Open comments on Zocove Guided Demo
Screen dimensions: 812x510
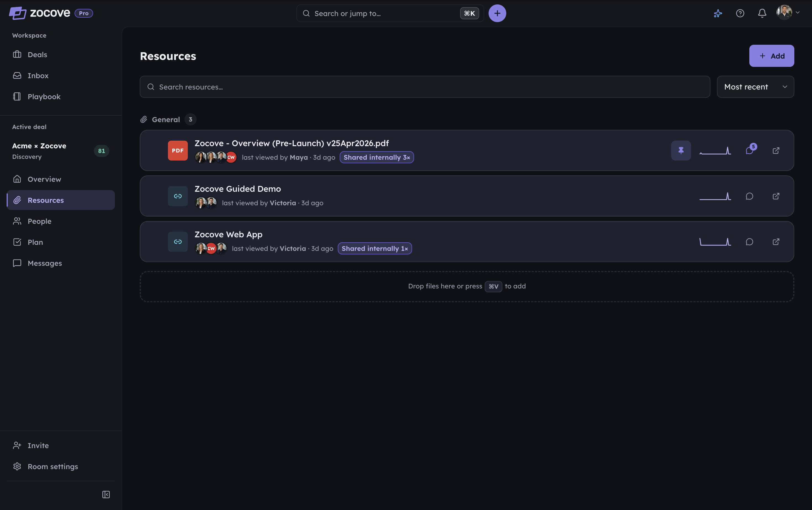click(x=750, y=196)
